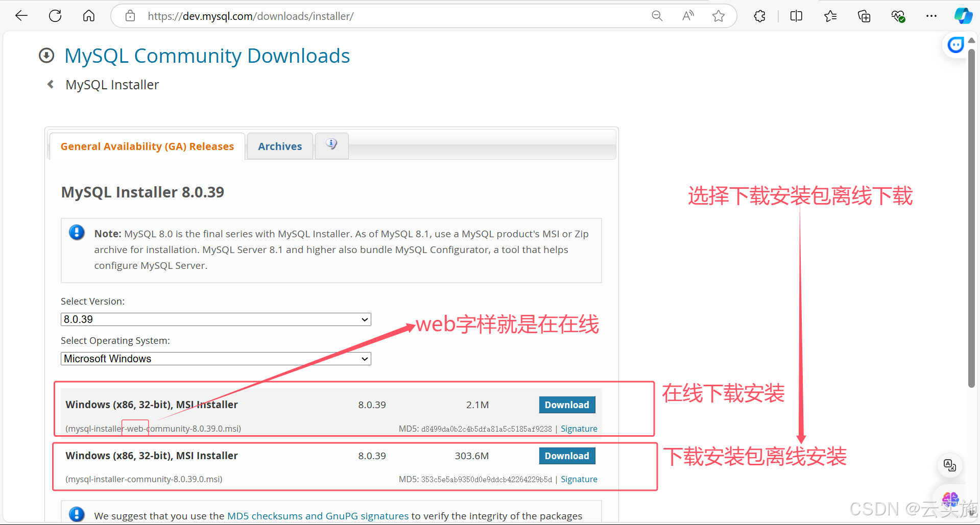Click the blue floating assistant face icon
This screenshot has width=980, height=525.
955,45
